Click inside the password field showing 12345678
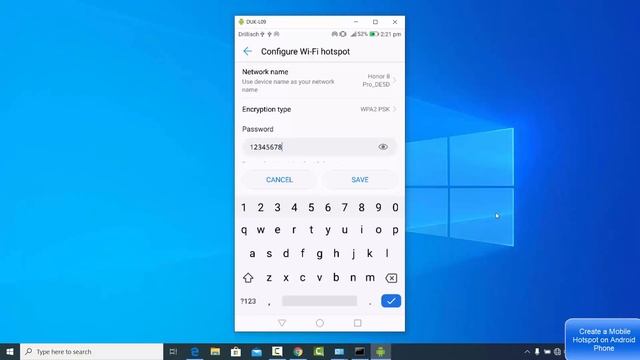 pyautogui.click(x=319, y=147)
